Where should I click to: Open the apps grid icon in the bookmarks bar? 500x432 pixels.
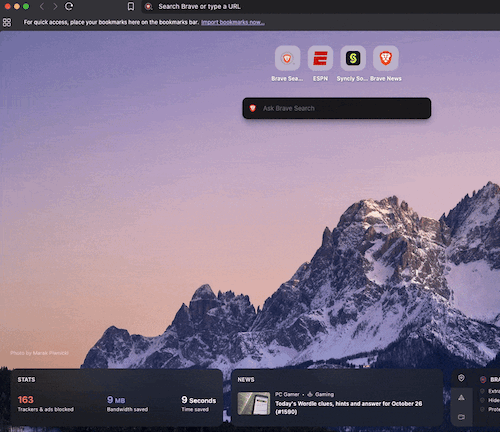(x=7, y=22)
